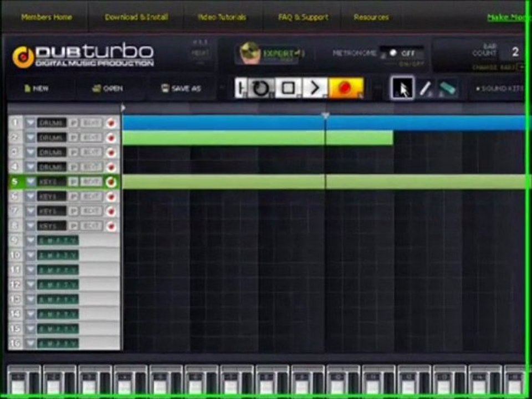The width and height of the screenshot is (532, 399).
Task: Click the DUBturbo logo
Action: click(x=83, y=55)
